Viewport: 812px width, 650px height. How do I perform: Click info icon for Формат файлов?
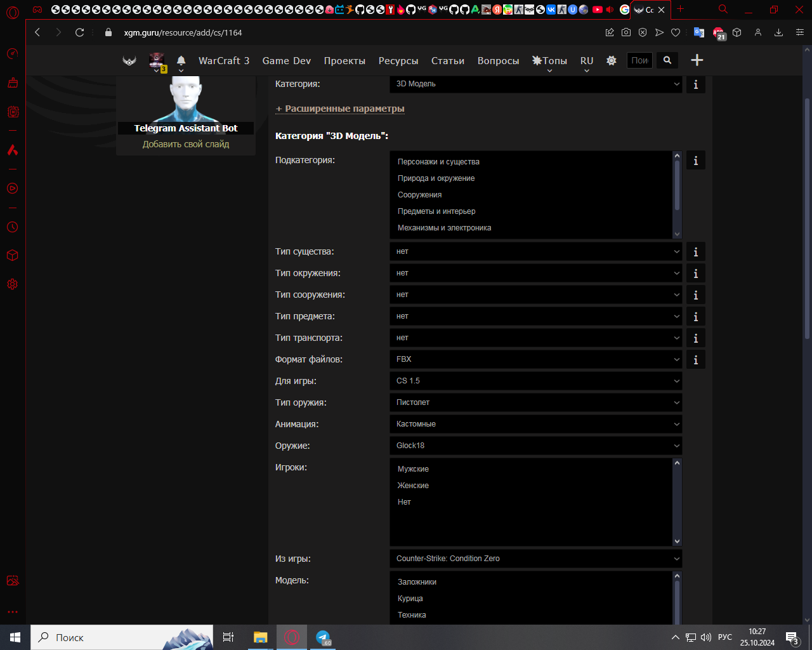click(696, 360)
